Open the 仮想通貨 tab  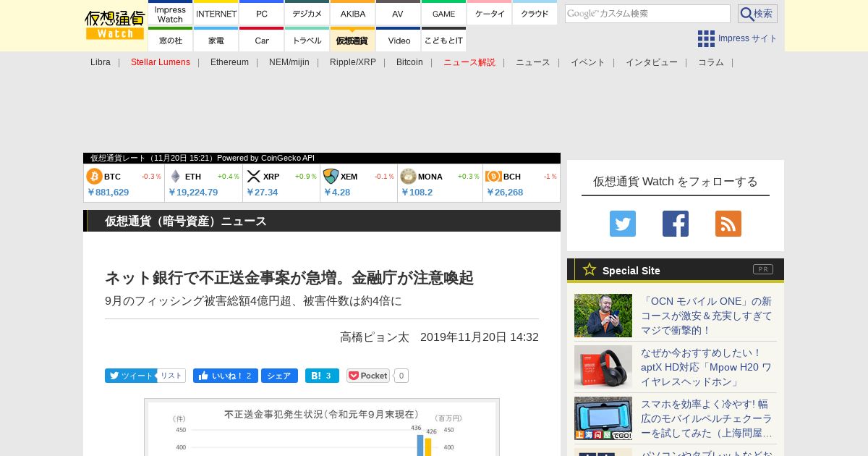pos(353,40)
